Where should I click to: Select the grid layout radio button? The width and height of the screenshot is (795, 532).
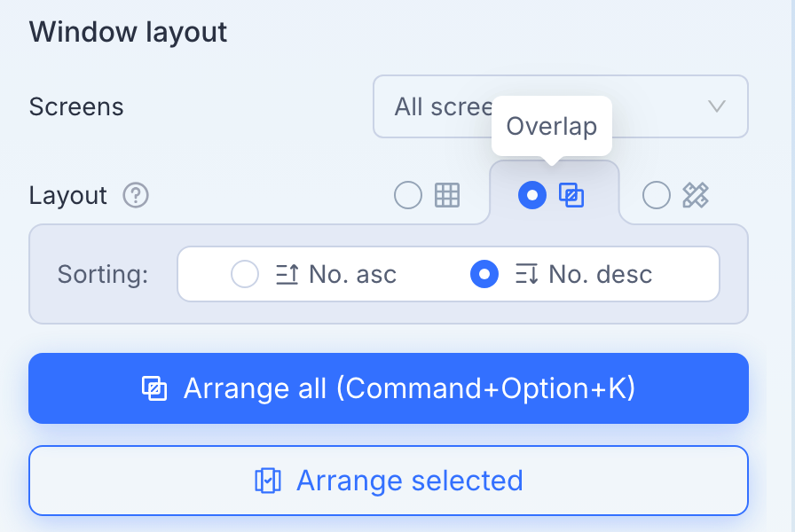click(x=408, y=195)
